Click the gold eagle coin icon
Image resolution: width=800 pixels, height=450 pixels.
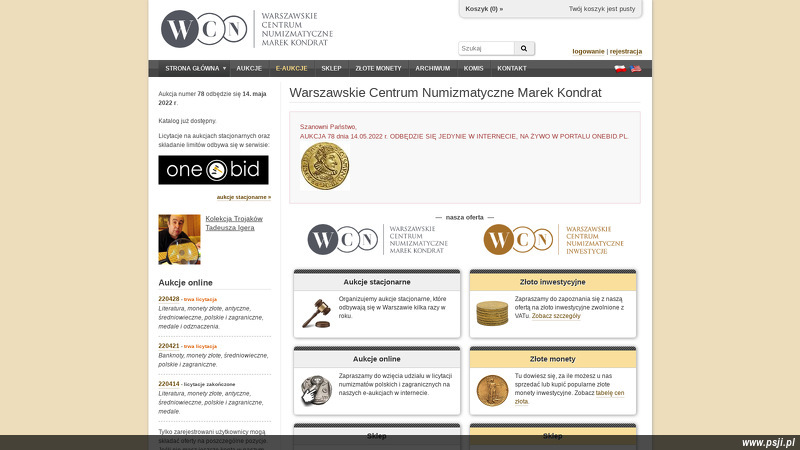coord(492,391)
